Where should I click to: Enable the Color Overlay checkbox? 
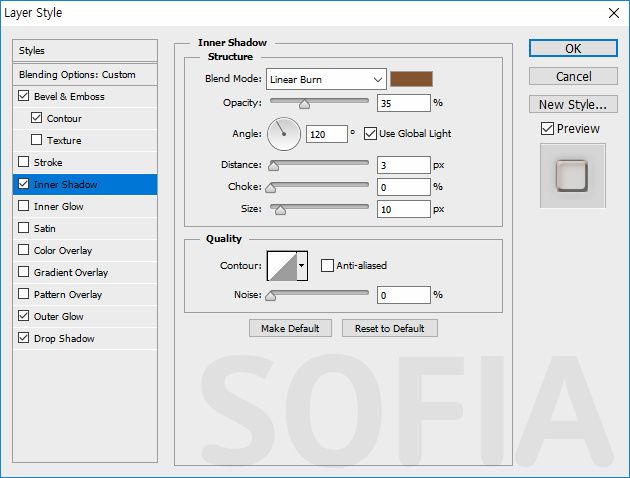pos(24,250)
